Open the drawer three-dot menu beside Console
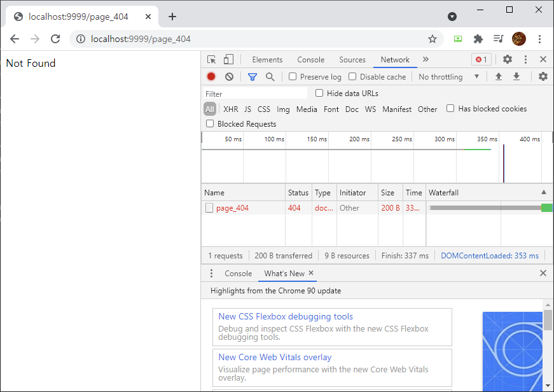Screen dimensions: 554x392 pyautogui.click(x=211, y=273)
